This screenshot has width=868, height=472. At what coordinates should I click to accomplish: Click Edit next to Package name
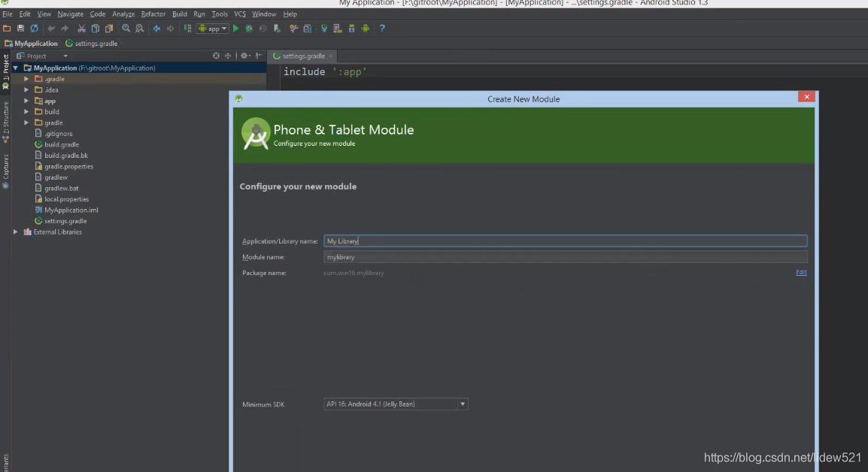point(800,272)
